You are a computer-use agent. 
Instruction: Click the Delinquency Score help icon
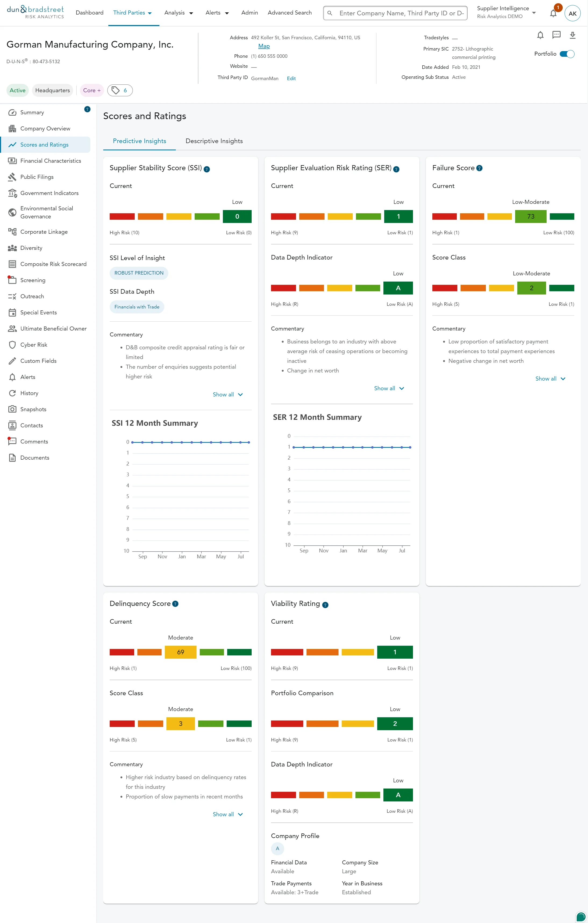click(x=175, y=604)
